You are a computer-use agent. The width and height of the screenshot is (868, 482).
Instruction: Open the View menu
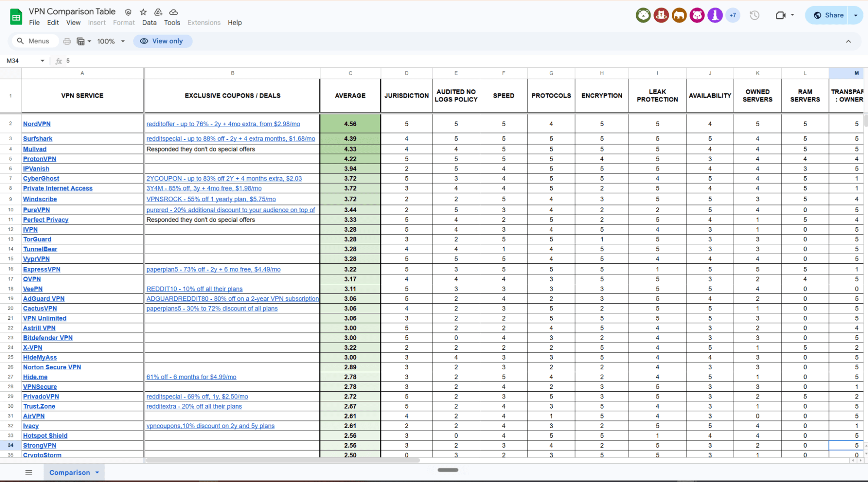pos(73,23)
